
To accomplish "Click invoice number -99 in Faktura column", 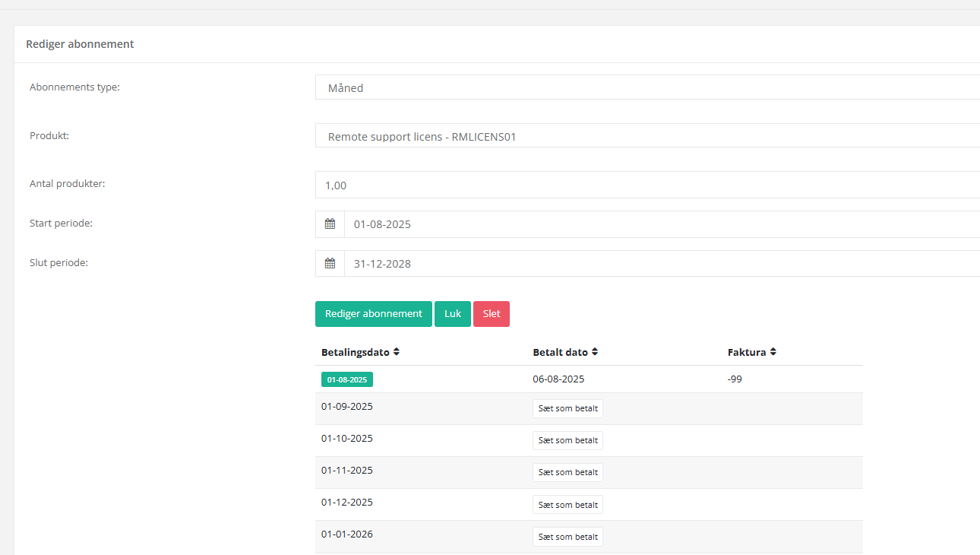I will [735, 379].
